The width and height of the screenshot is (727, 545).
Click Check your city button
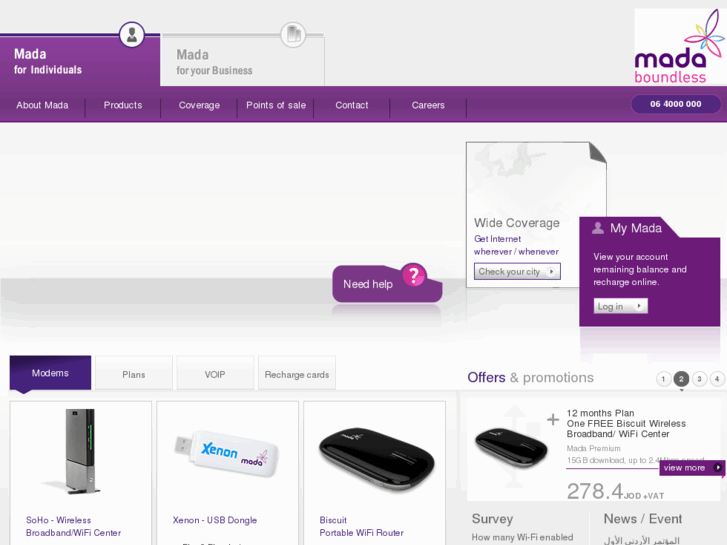517,271
